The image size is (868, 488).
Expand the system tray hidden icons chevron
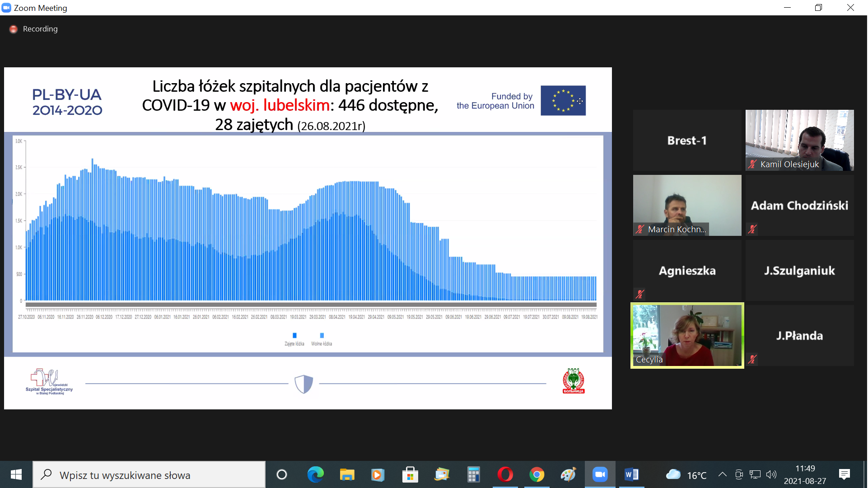(x=722, y=474)
